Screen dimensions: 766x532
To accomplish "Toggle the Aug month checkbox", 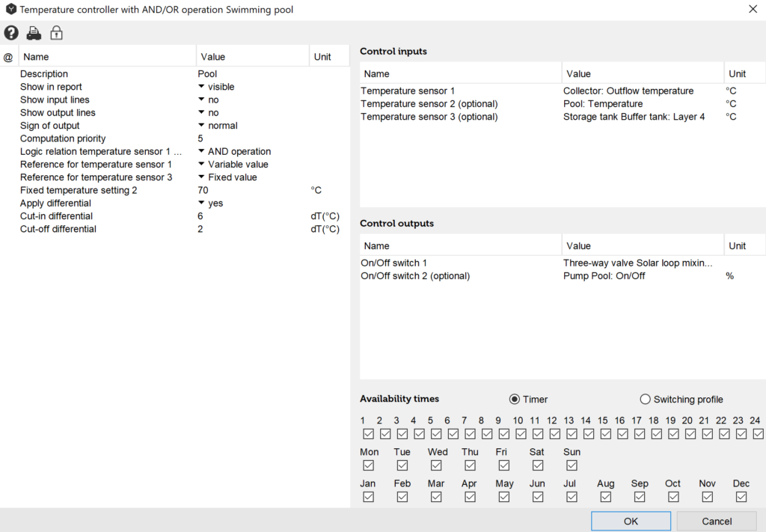I will coord(606,497).
